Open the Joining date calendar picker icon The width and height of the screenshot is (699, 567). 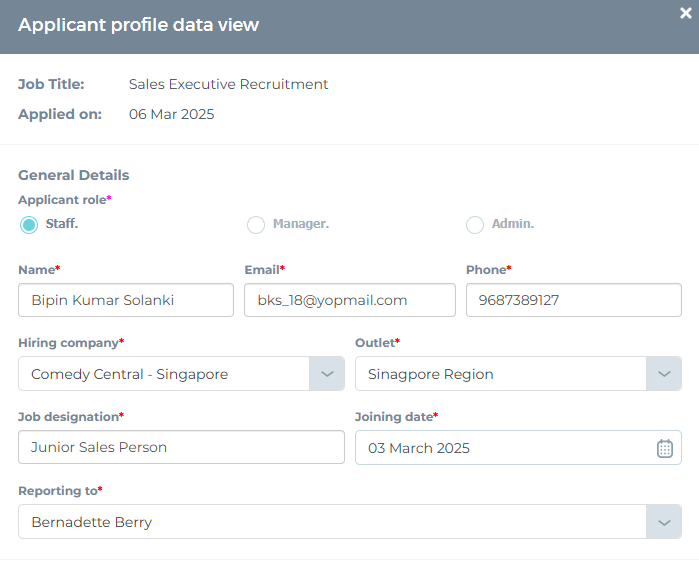(x=664, y=448)
